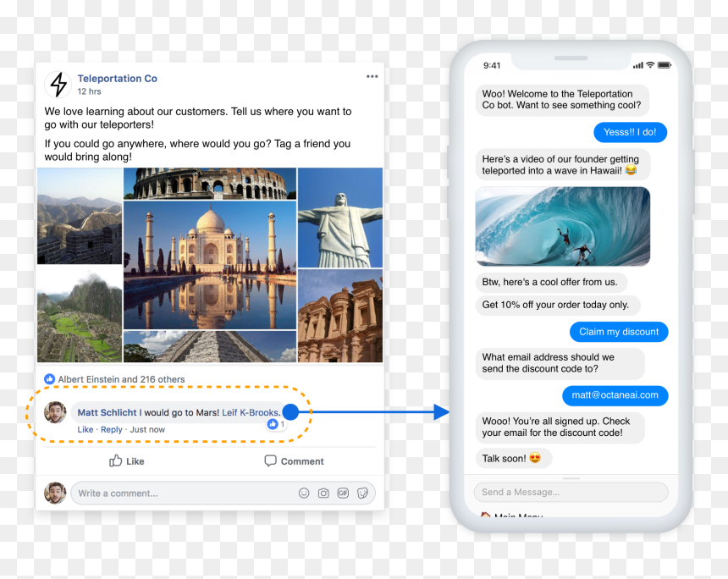Click the sticker icon in comment box

362,494
